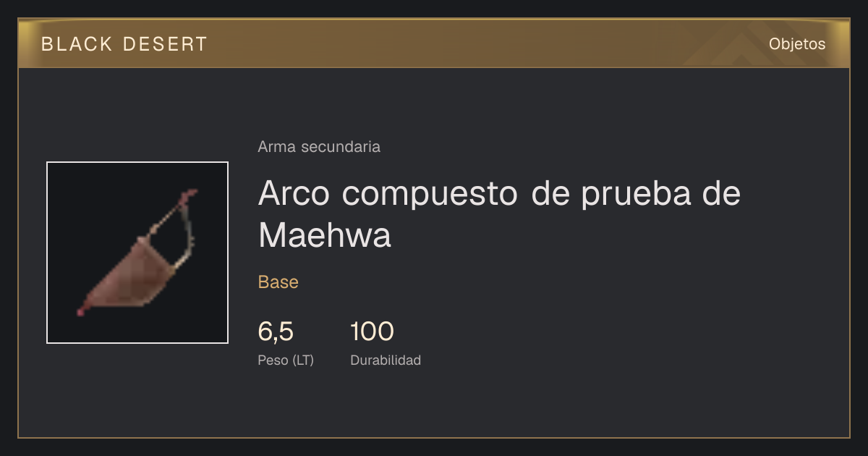Select the Arma secundaria category label

319,147
